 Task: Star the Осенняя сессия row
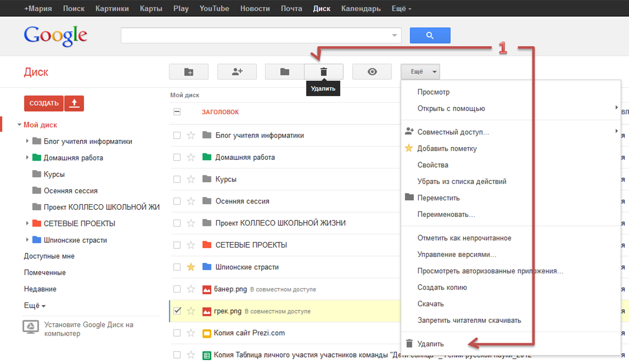(x=191, y=201)
